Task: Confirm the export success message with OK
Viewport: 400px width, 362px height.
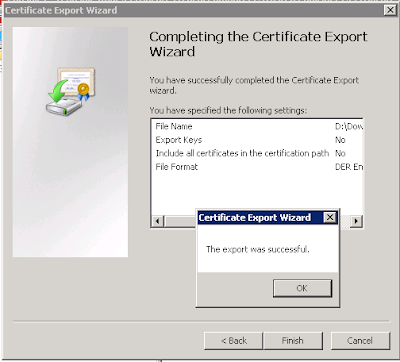Action: 302,288
